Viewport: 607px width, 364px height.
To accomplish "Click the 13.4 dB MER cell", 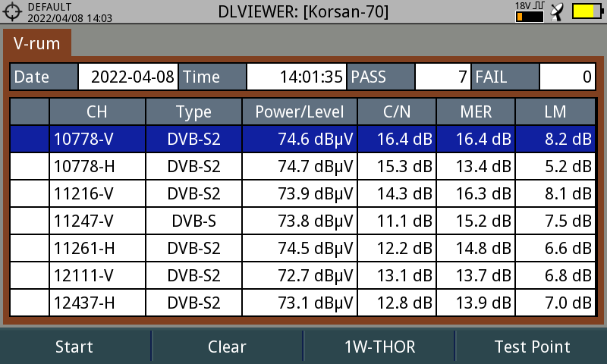I will (x=476, y=166).
